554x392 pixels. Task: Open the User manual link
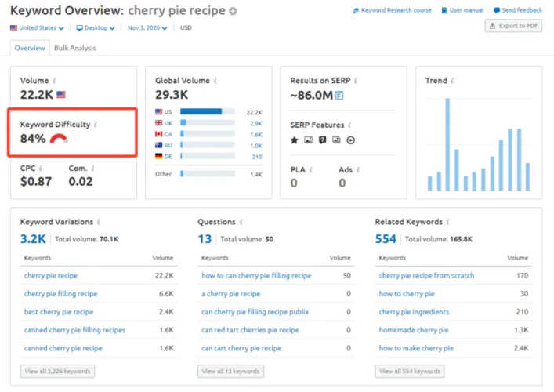click(x=463, y=10)
